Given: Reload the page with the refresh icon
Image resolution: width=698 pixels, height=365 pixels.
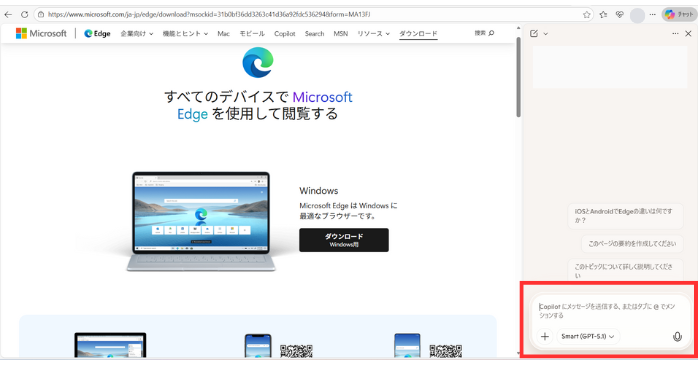Looking at the screenshot, I should click(24, 14).
